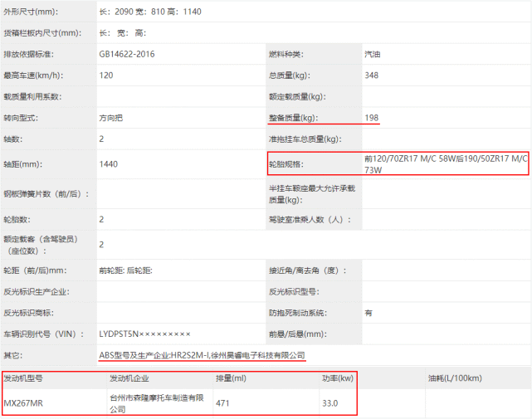The height and width of the screenshot is (419, 532).
Task: Select the dimensions value 长:2090 宽:810 高:1140
Action: (150, 12)
